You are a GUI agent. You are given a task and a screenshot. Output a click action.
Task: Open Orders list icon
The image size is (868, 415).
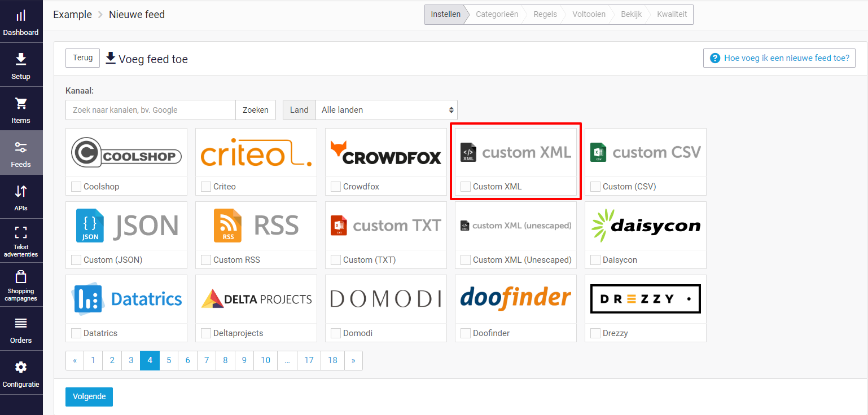21,323
